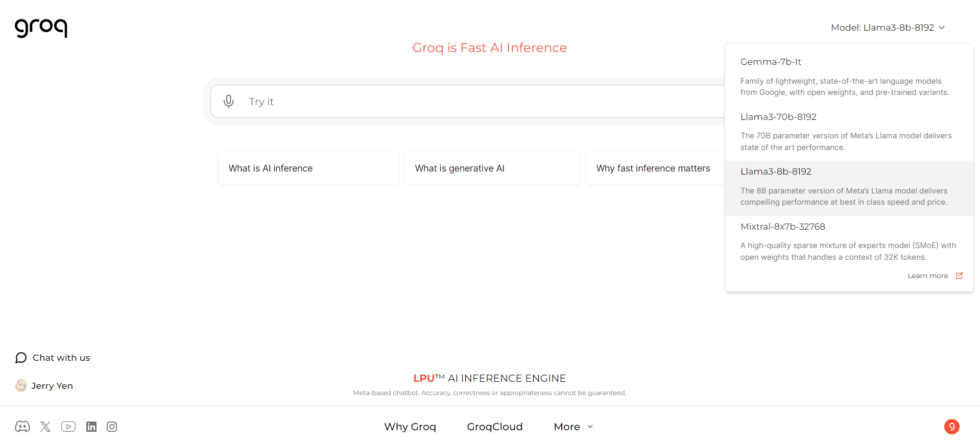Expand the More menu in the footer

click(573, 427)
